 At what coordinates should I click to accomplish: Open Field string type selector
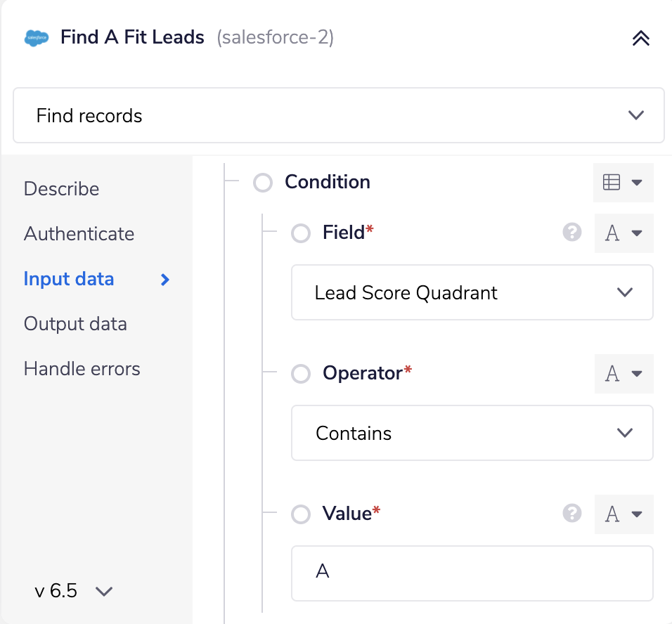coord(623,233)
